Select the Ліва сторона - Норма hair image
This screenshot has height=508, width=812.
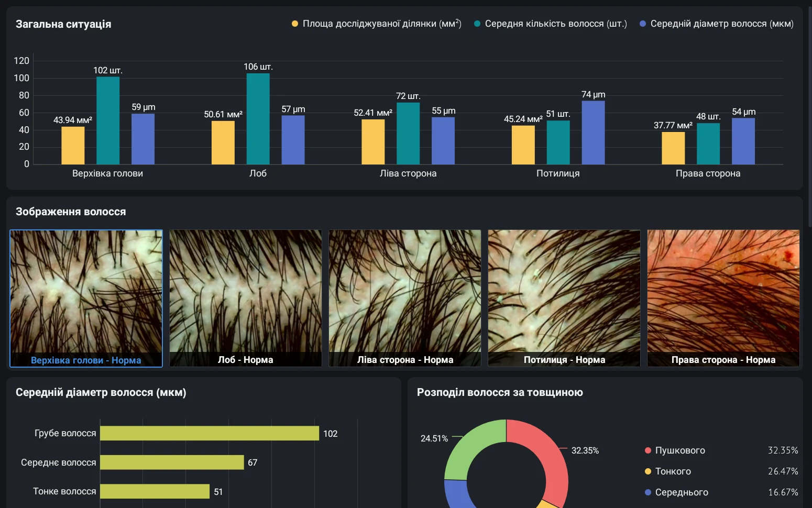click(405, 299)
